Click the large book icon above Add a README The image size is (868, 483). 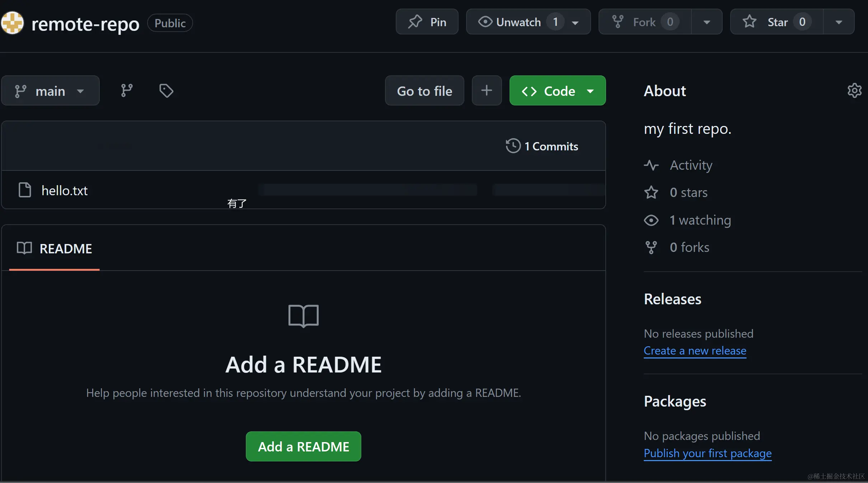coord(303,316)
